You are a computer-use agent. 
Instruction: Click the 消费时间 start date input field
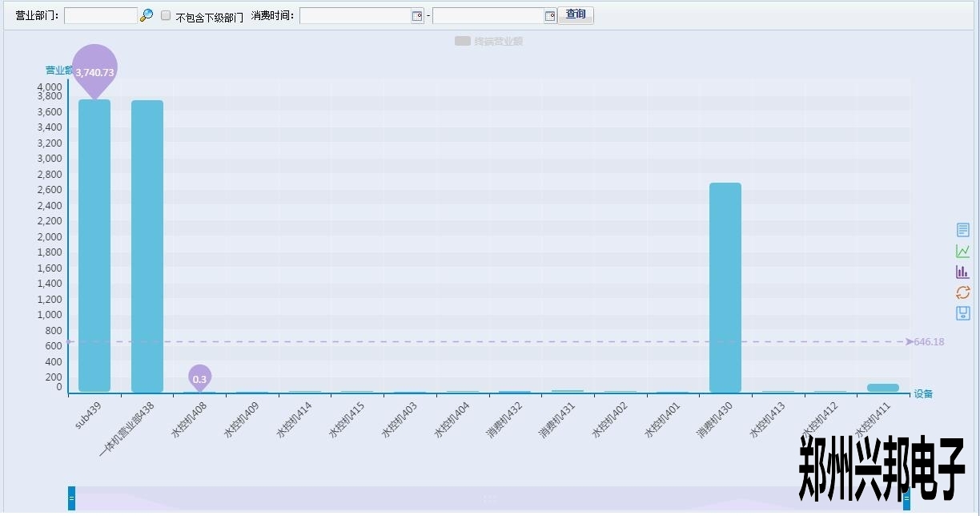355,15
